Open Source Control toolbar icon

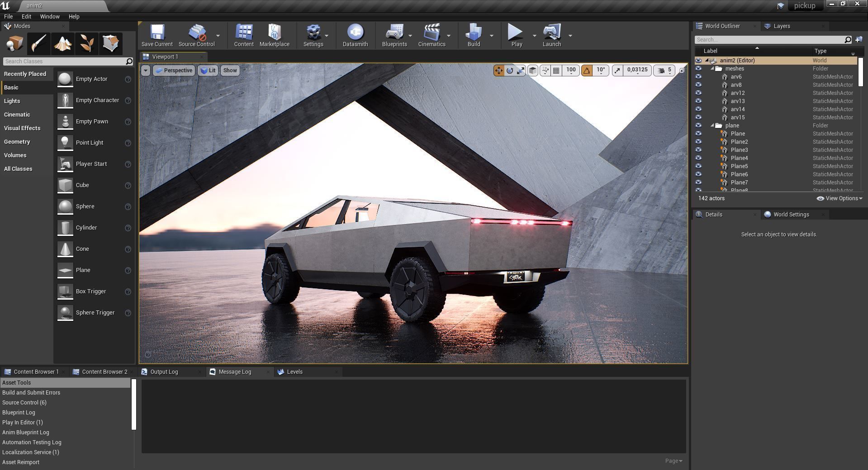pyautogui.click(x=196, y=36)
